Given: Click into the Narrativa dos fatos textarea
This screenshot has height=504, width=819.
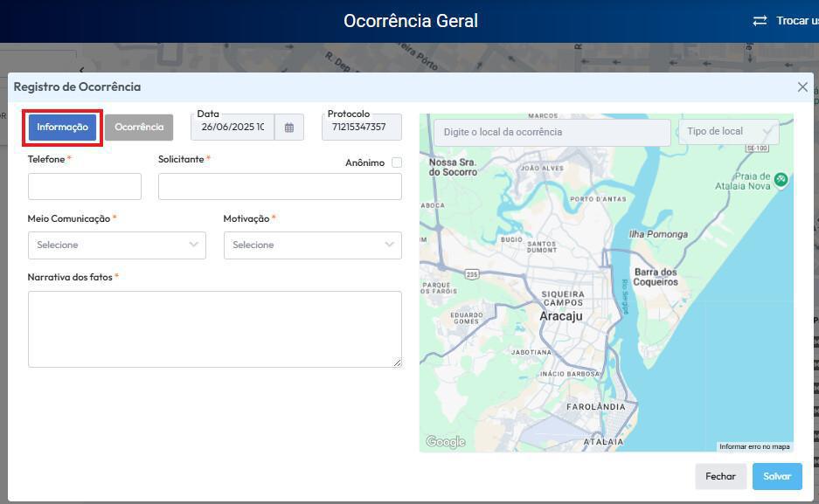Looking at the screenshot, I should click(215, 329).
